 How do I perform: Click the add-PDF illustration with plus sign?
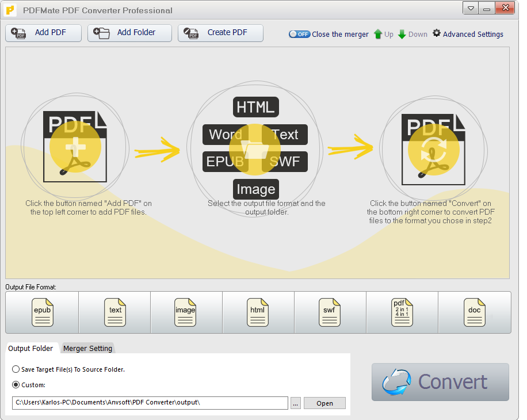click(75, 147)
